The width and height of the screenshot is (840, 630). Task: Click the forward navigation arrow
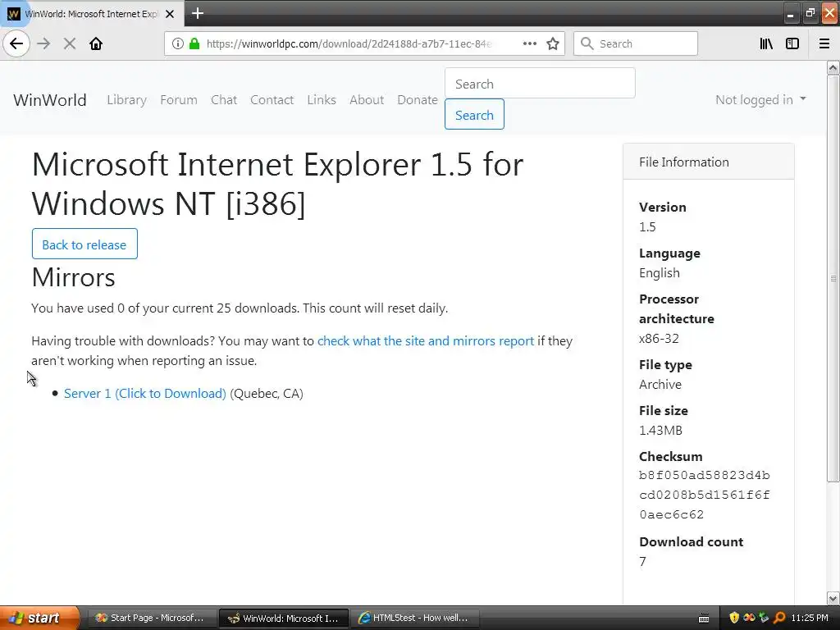[x=44, y=43]
